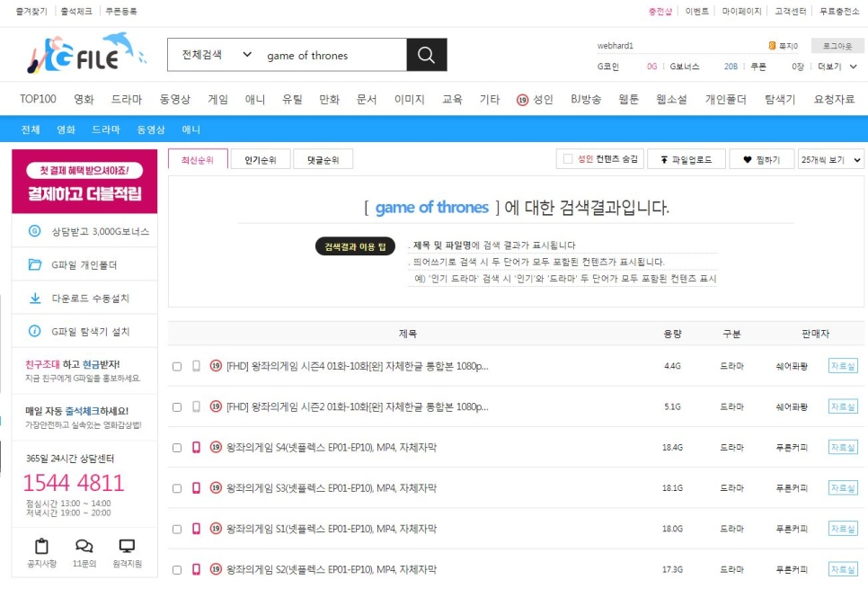Tick checkbox for 왕좌의게임 S2 row
868x589 pixels.
pos(177,569)
